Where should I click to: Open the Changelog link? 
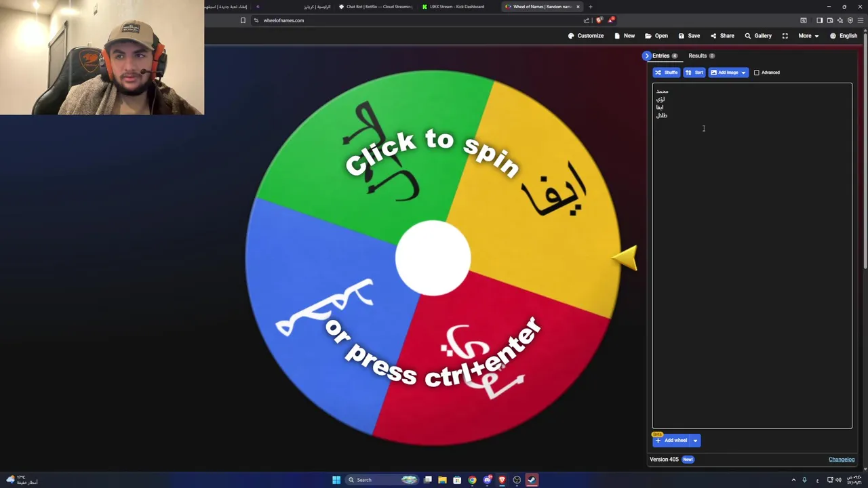click(842, 460)
